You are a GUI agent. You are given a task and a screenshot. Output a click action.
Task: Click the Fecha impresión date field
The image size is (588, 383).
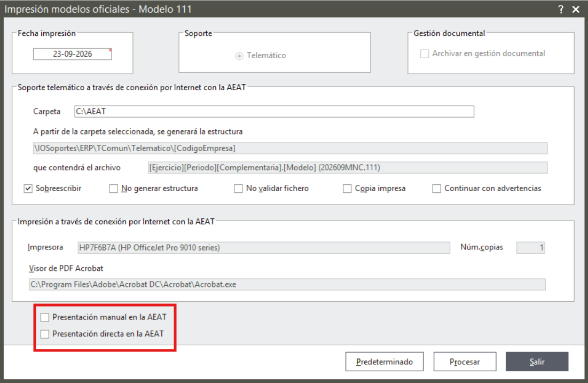coord(73,54)
